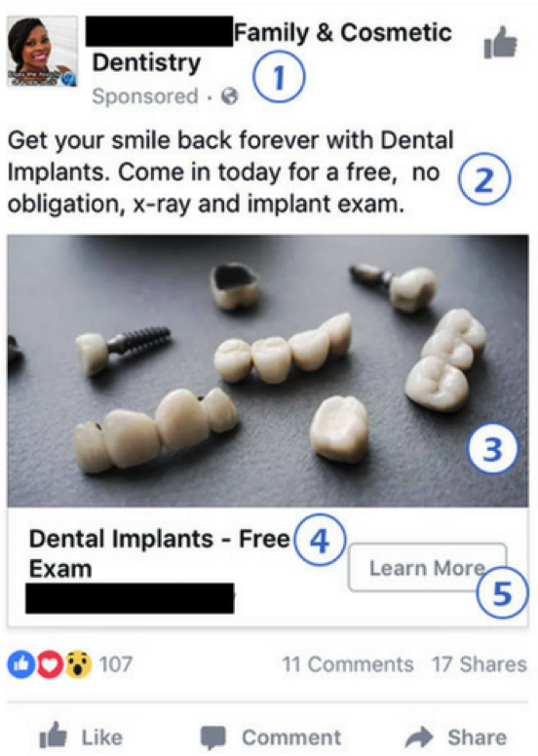Click the page profile picture

(x=43, y=52)
